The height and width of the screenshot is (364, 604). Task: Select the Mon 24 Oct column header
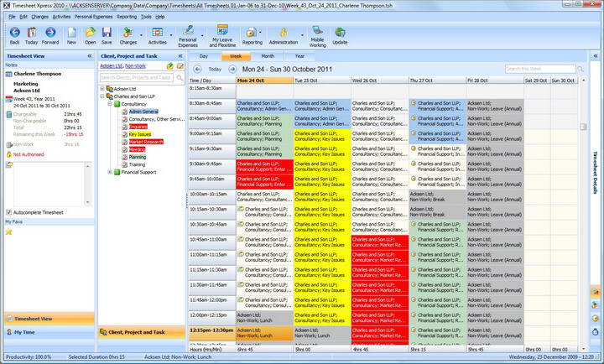[x=264, y=81]
